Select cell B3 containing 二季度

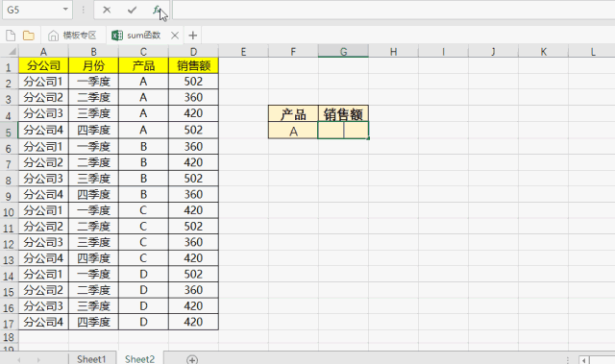(x=93, y=97)
